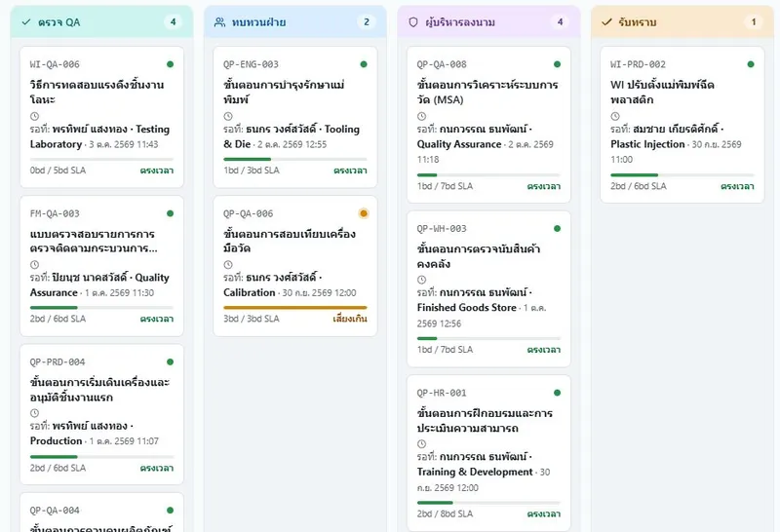780x532 pixels.
Task: Click the orange SLA progress bar on QP-QA-006
Action: (x=295, y=308)
